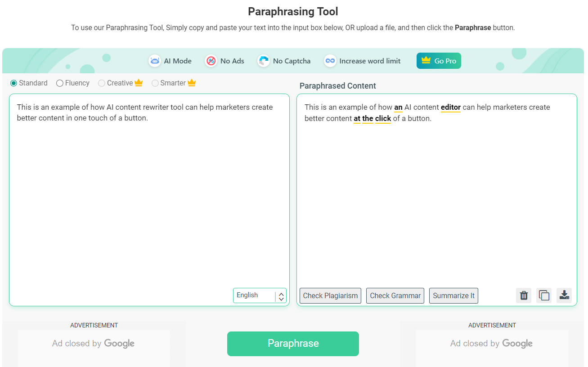Choose the Smarter mode radio button
588x367 pixels.
pos(155,83)
